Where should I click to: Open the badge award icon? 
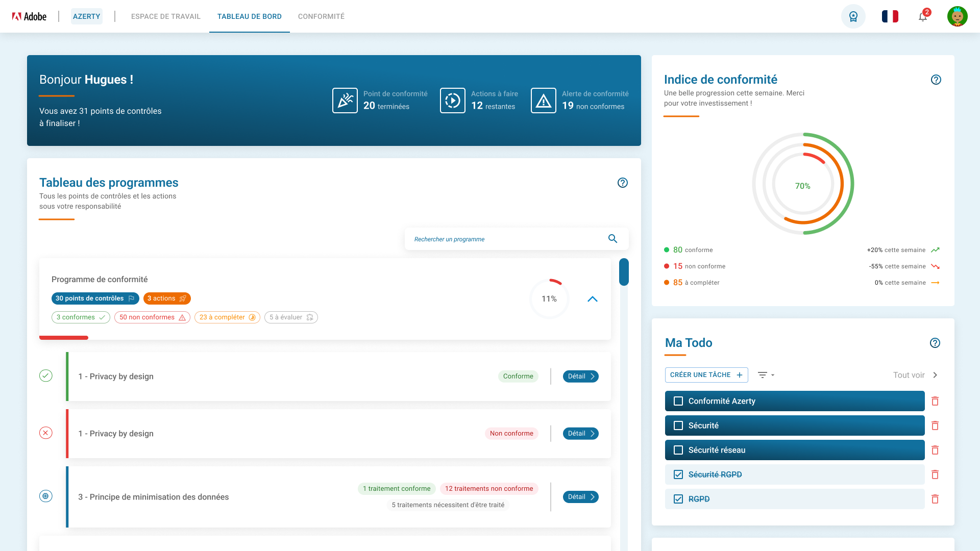click(853, 16)
